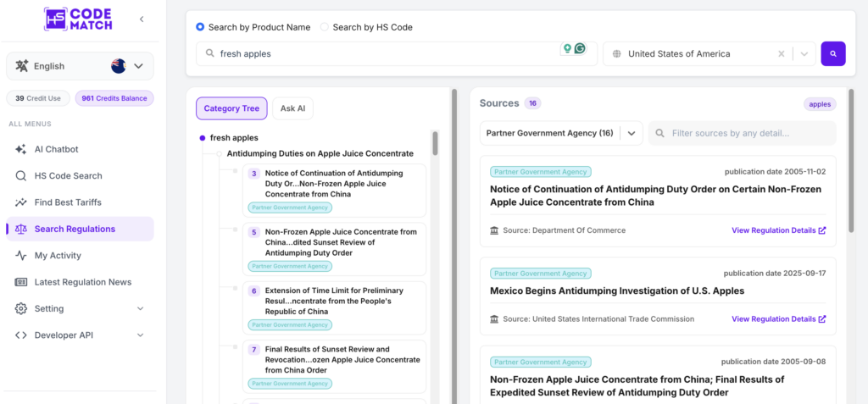Clear the United States of America selection
This screenshot has height=404, width=868.
click(781, 53)
